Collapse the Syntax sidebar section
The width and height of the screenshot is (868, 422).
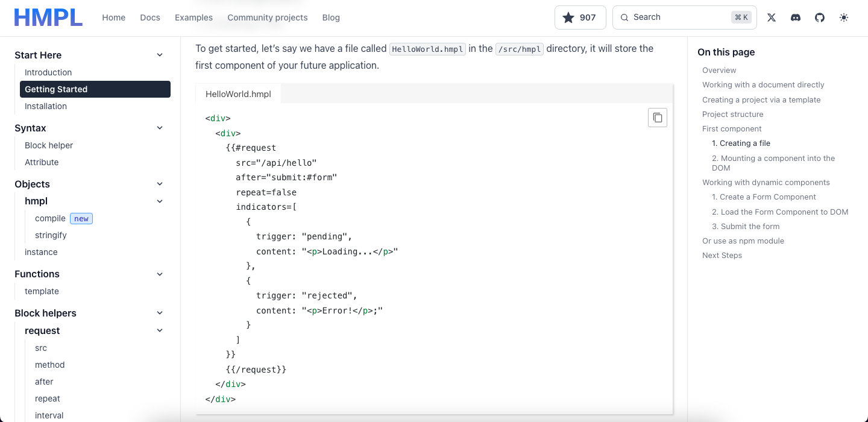click(160, 128)
